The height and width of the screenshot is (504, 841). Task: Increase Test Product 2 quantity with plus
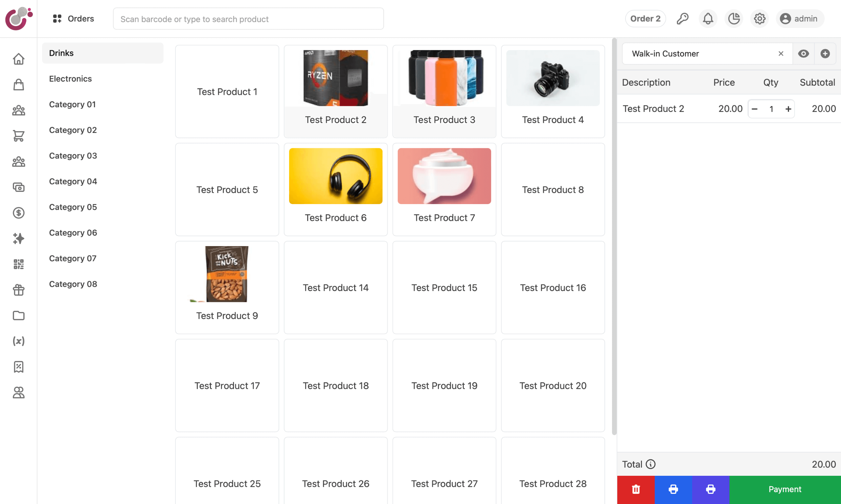coord(788,109)
